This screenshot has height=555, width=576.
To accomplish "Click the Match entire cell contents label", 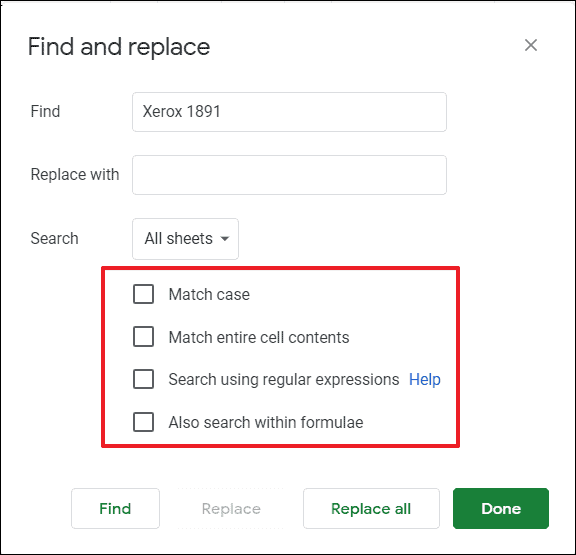I will pyautogui.click(x=259, y=337).
